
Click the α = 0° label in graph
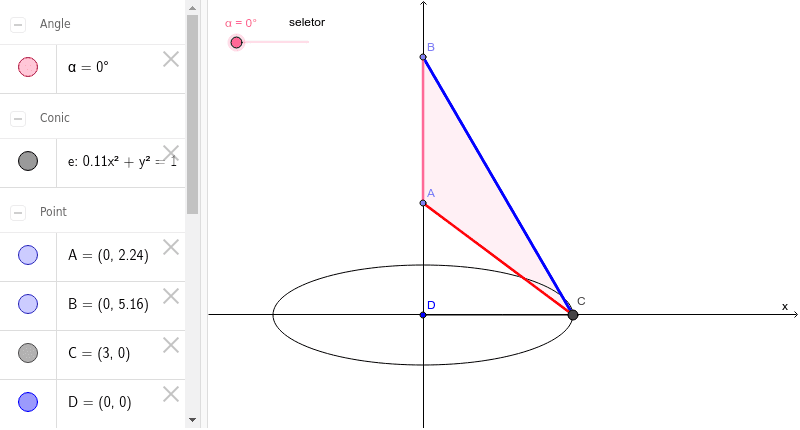tap(241, 23)
